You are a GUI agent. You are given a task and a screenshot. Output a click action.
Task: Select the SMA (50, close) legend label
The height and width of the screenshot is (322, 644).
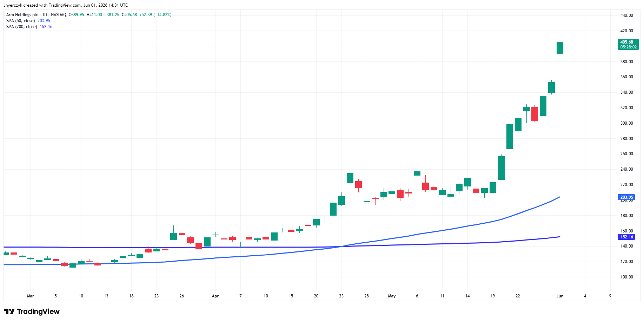coord(20,21)
